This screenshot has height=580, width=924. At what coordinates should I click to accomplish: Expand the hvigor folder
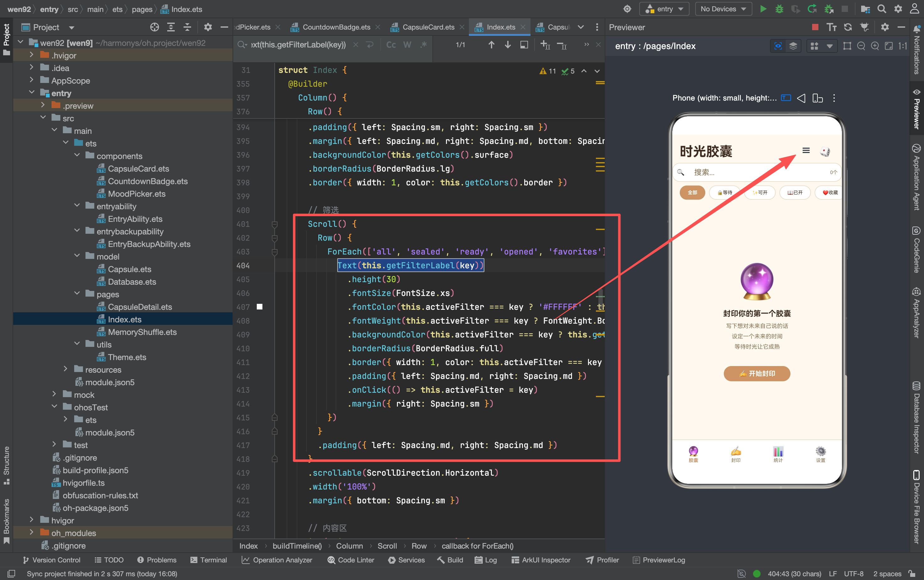tap(31, 520)
